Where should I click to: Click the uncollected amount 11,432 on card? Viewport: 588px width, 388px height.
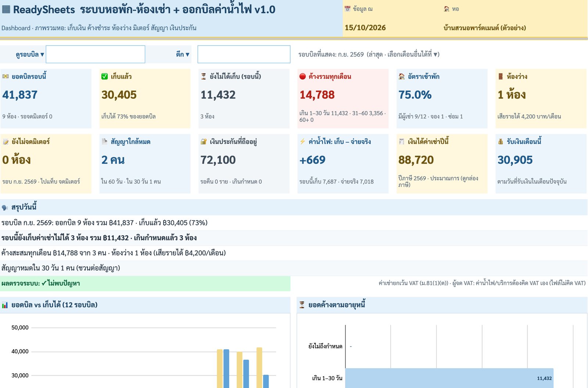(218, 95)
